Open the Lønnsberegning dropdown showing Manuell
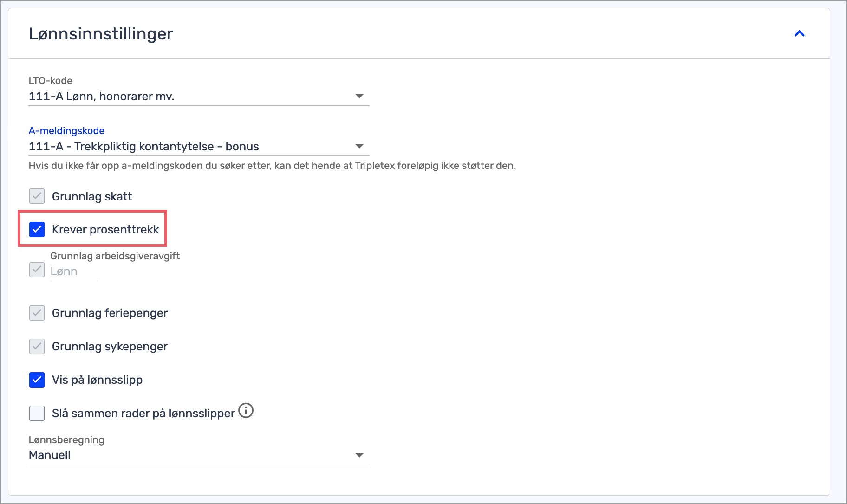This screenshot has height=504, width=847. pyautogui.click(x=199, y=455)
